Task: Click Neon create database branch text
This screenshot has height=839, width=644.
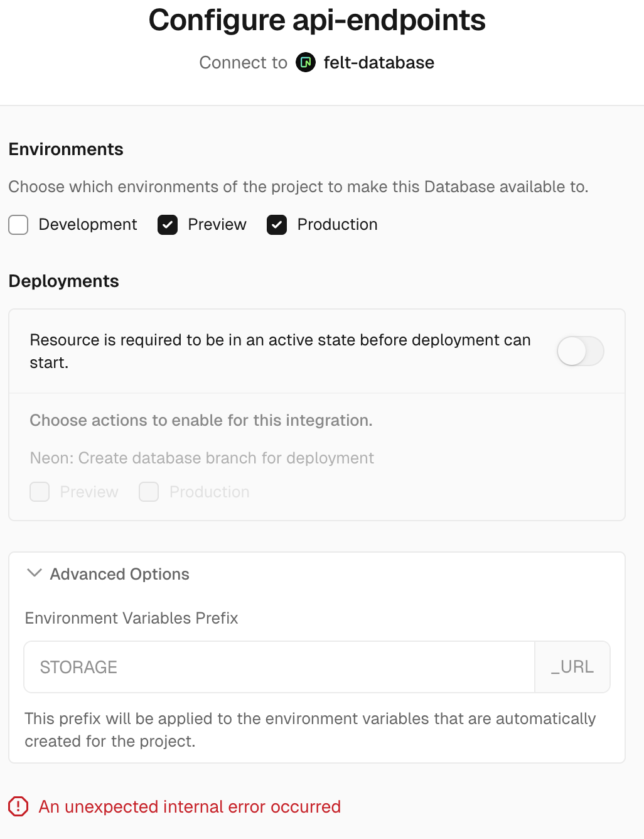Action: (x=202, y=458)
